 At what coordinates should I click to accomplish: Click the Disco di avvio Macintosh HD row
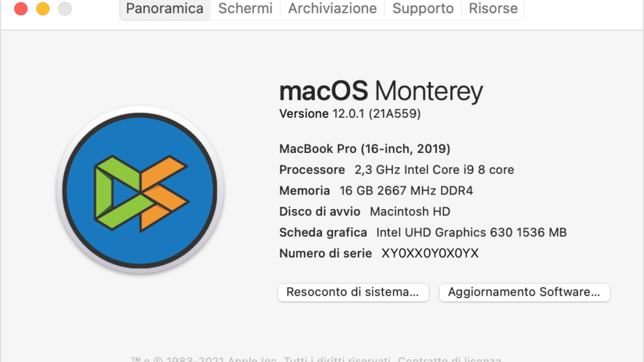364,212
